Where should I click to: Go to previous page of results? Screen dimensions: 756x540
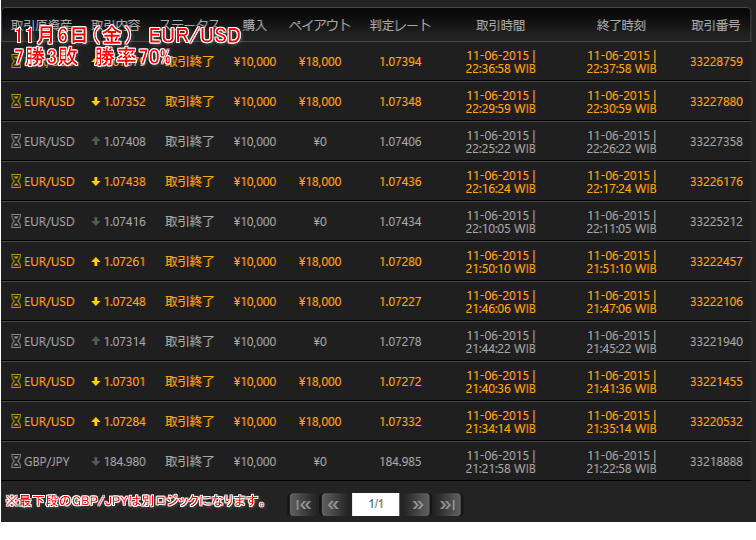[x=333, y=505]
